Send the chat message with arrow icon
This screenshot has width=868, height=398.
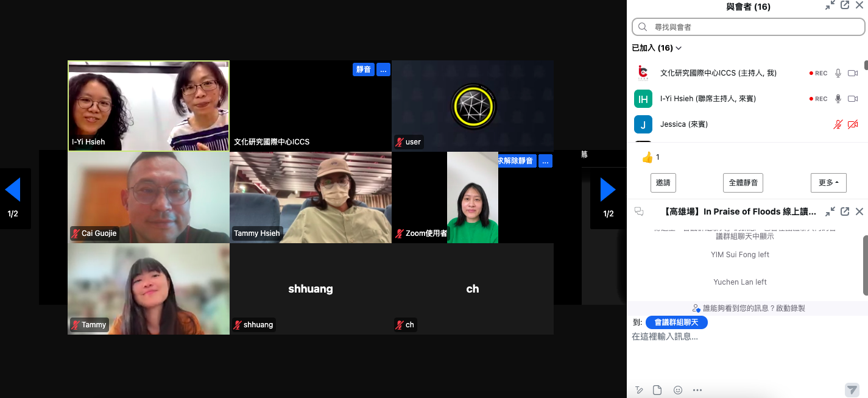(x=852, y=390)
